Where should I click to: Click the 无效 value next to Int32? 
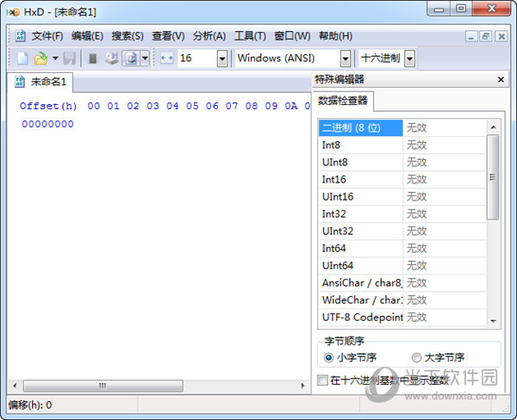click(x=416, y=213)
